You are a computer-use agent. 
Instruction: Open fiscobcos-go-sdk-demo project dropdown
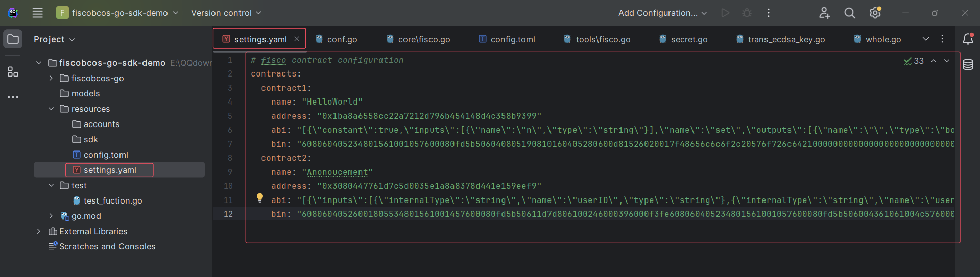tap(117, 13)
